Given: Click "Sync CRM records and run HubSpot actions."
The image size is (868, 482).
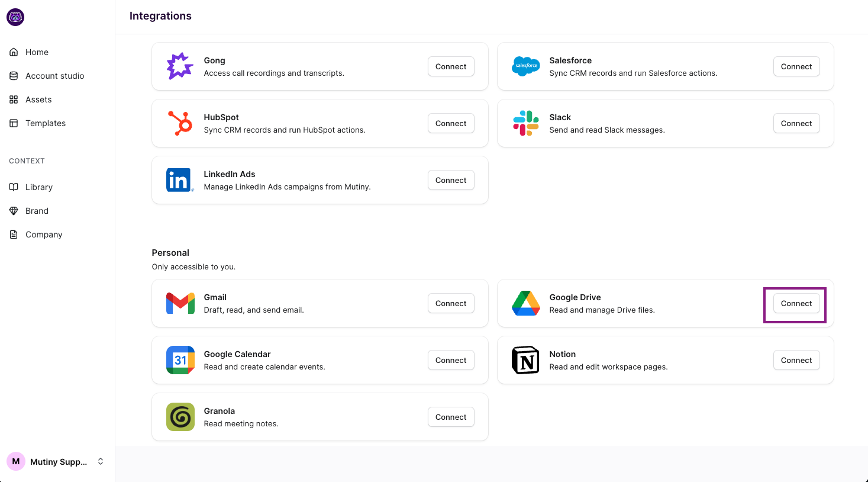Looking at the screenshot, I should click(x=285, y=130).
